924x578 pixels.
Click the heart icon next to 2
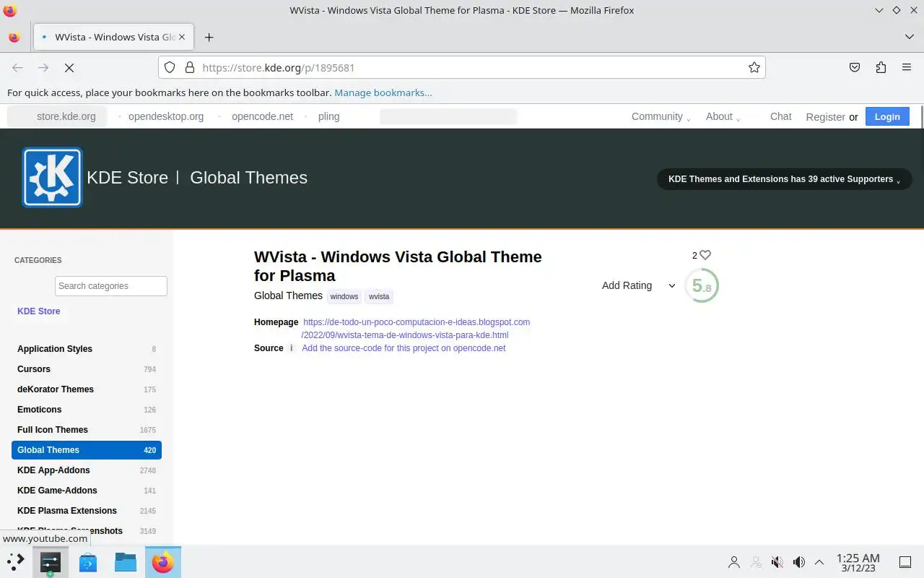point(705,255)
